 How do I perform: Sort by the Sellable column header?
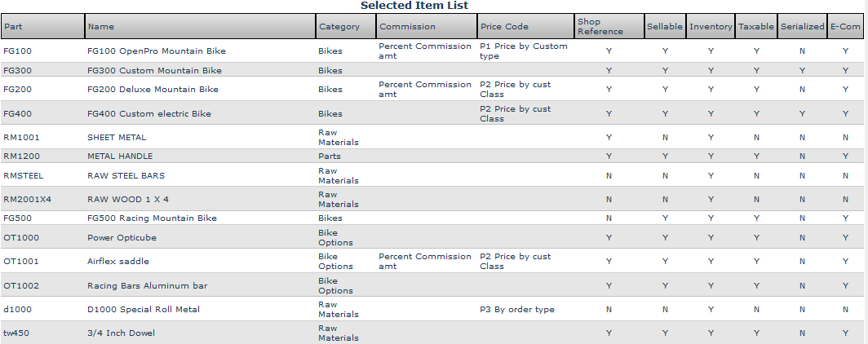[665, 26]
